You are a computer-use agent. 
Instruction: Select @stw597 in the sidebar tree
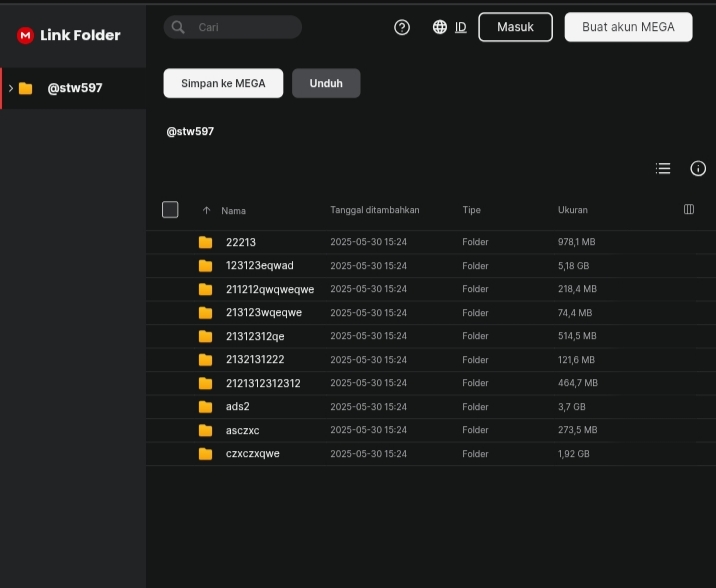tap(75, 88)
